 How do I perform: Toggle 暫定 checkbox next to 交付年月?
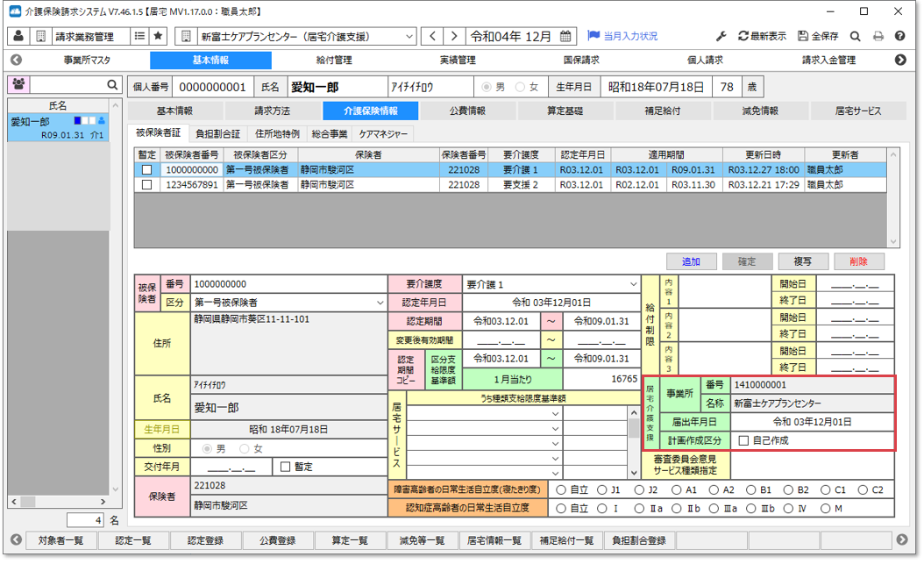pyautogui.click(x=286, y=467)
